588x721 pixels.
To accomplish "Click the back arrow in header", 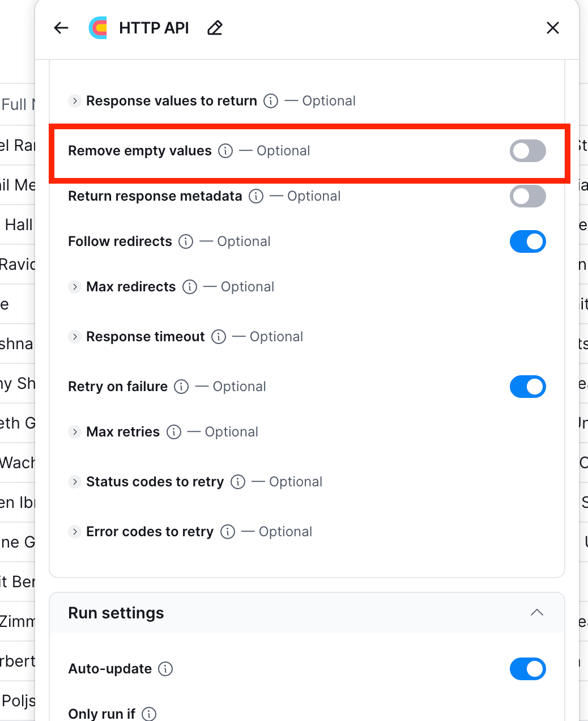I will coord(61,28).
